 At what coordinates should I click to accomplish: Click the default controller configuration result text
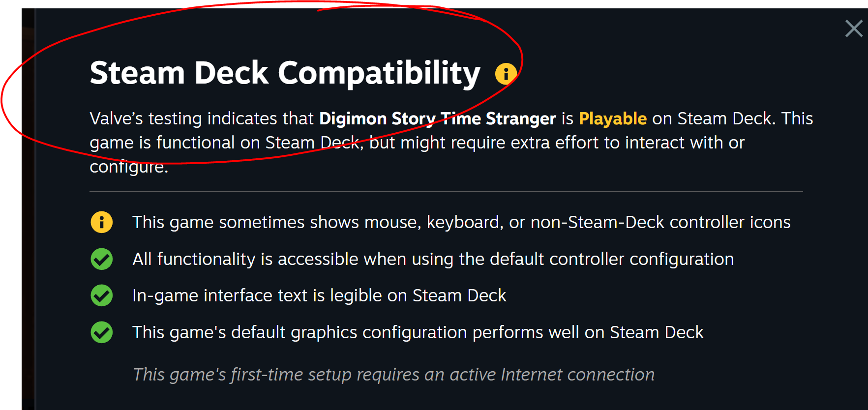(x=433, y=259)
